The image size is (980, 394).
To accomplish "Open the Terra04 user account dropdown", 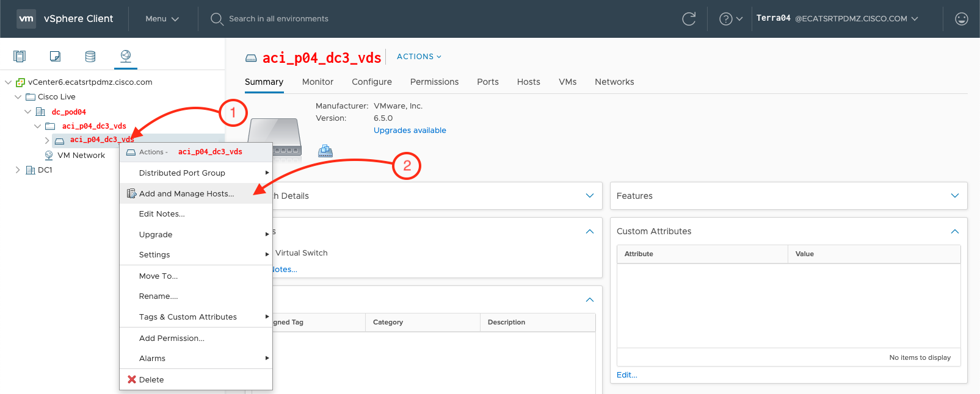I will [837, 18].
